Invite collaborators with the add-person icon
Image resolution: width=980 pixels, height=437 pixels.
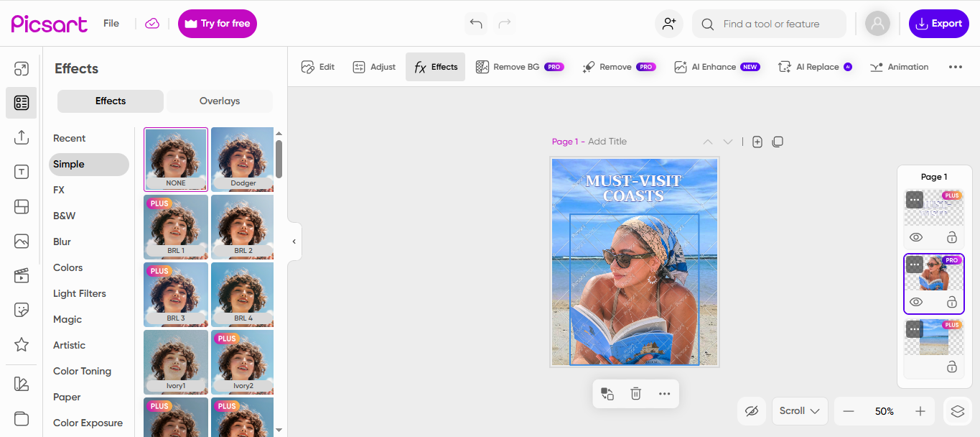pos(669,24)
